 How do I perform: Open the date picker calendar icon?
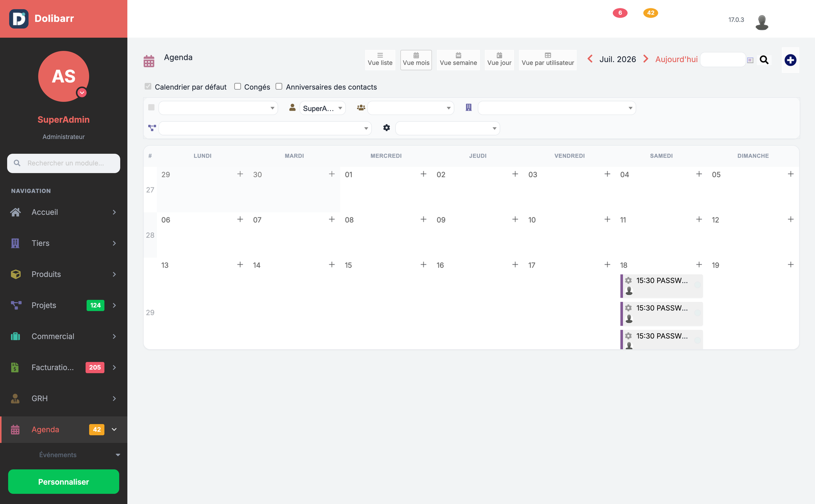(x=750, y=60)
